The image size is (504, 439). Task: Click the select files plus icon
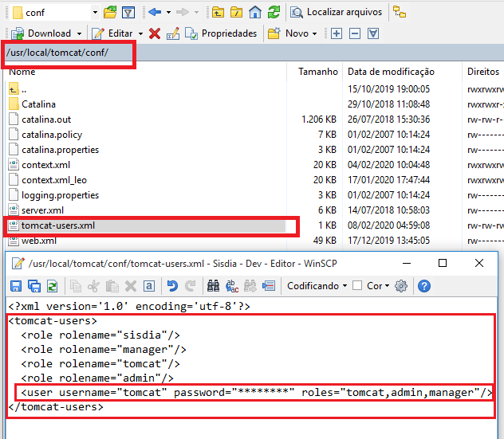click(337, 33)
